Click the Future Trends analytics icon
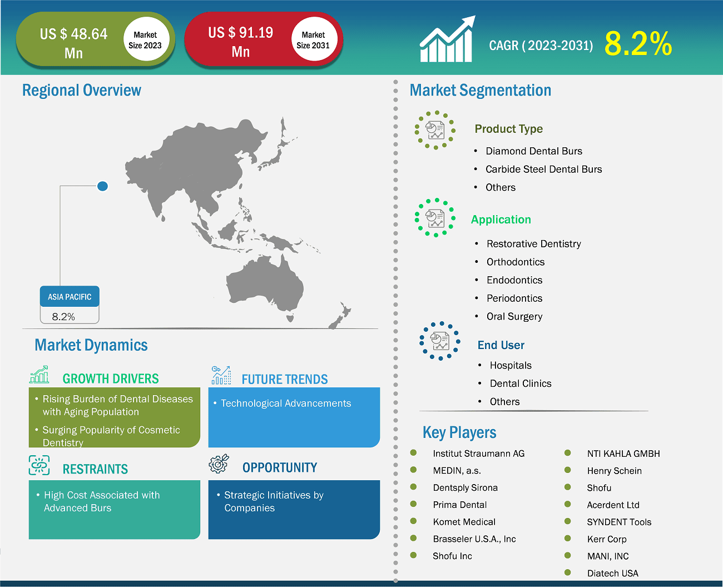The image size is (723, 588). click(220, 375)
